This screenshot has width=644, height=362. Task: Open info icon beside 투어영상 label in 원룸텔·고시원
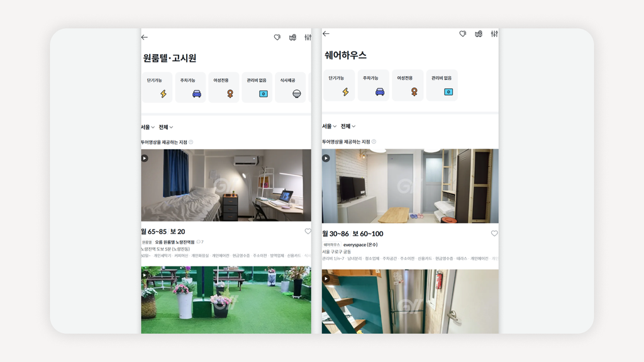pos(191,142)
